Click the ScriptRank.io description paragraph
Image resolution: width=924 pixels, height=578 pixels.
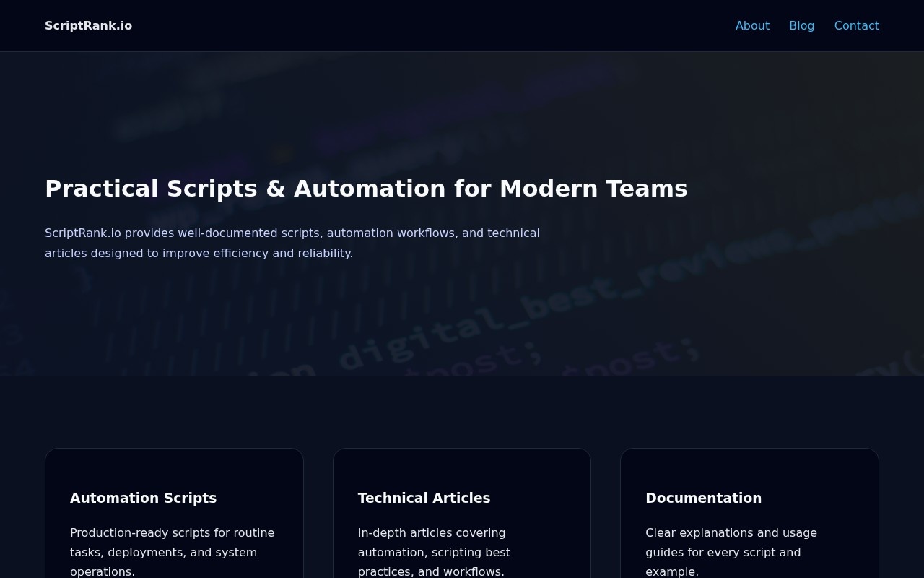click(x=292, y=243)
